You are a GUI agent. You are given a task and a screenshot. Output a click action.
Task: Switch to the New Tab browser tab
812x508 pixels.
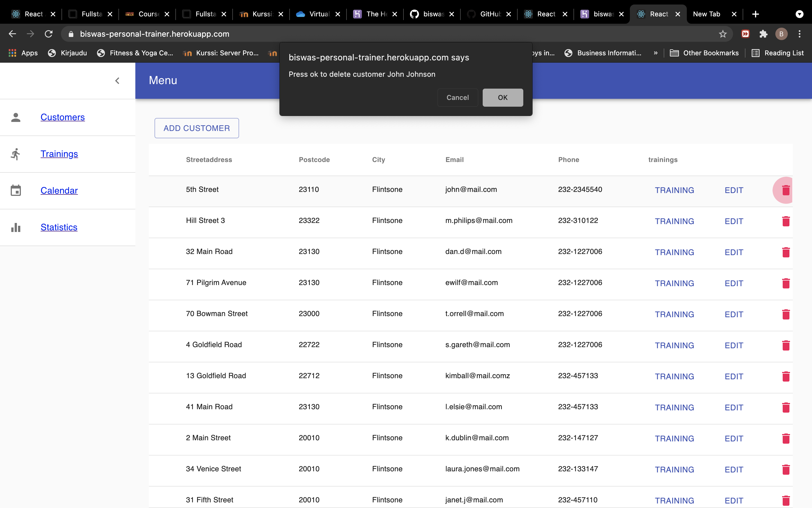click(715, 14)
